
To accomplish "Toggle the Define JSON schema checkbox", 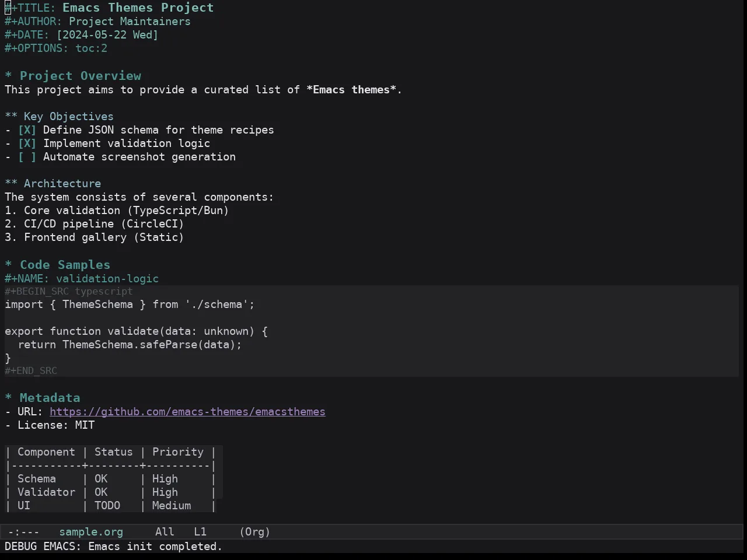I will (x=27, y=130).
